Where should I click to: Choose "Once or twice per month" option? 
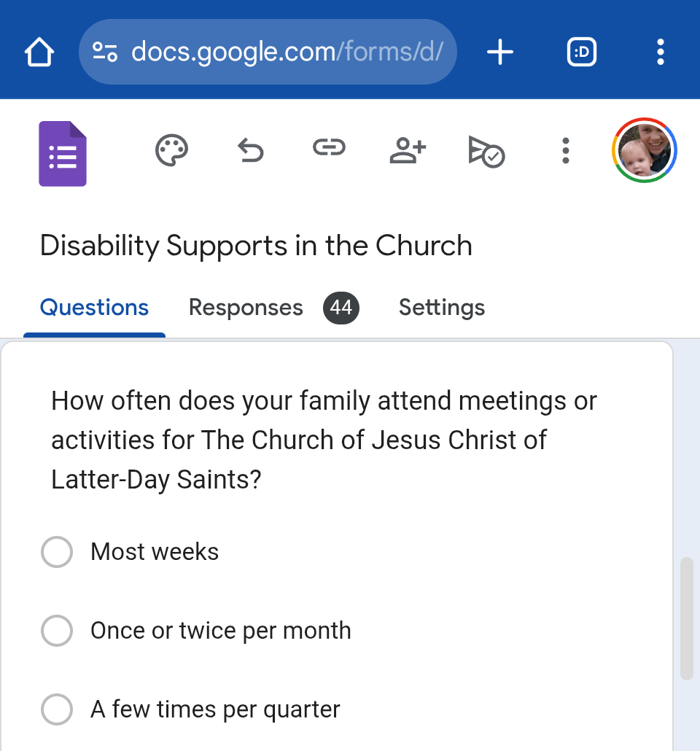(x=57, y=631)
